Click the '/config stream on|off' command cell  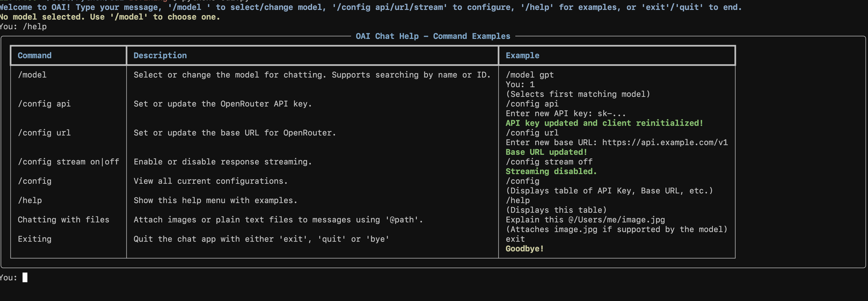tap(68, 161)
